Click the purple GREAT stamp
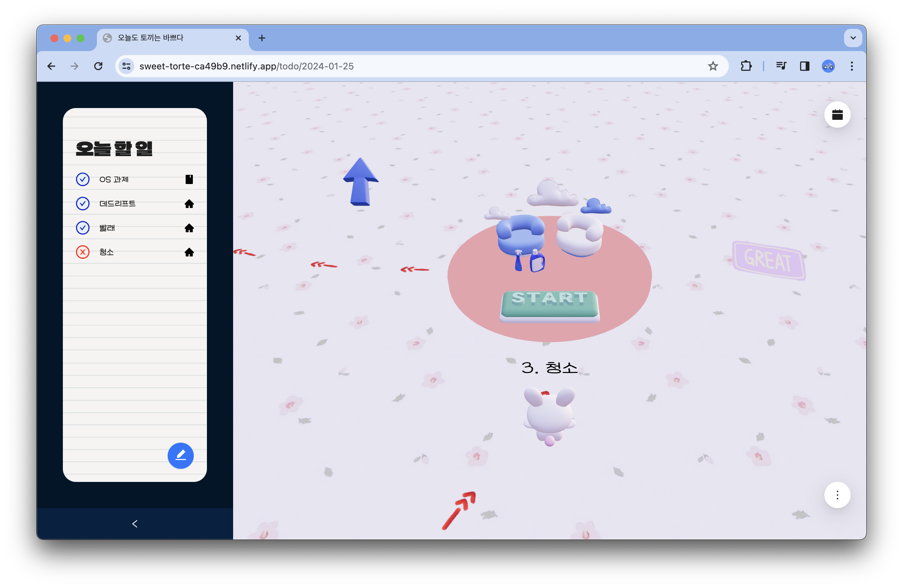The image size is (903, 588). point(769,260)
